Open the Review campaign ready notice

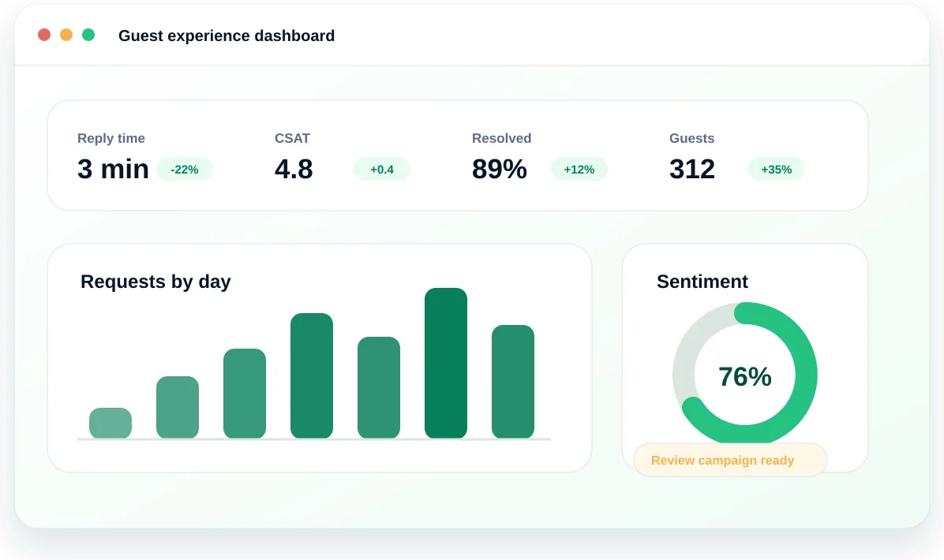(x=730, y=460)
